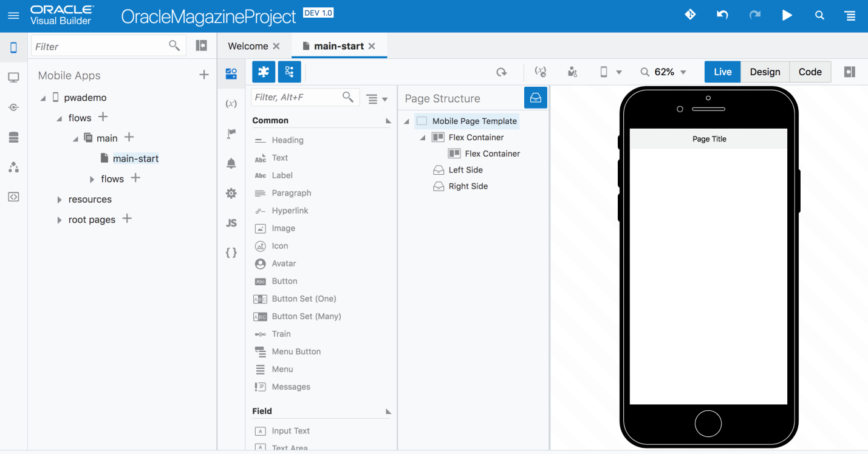Switch to Code mode
868x454 pixels.
(810, 72)
